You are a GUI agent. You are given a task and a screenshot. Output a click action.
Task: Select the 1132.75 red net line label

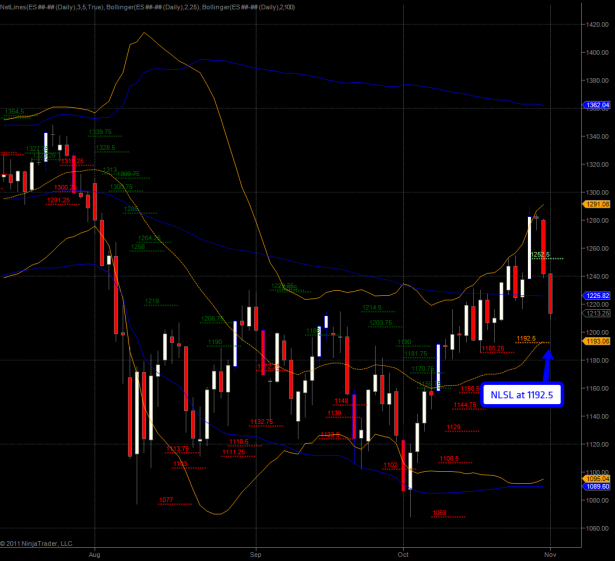262,421
